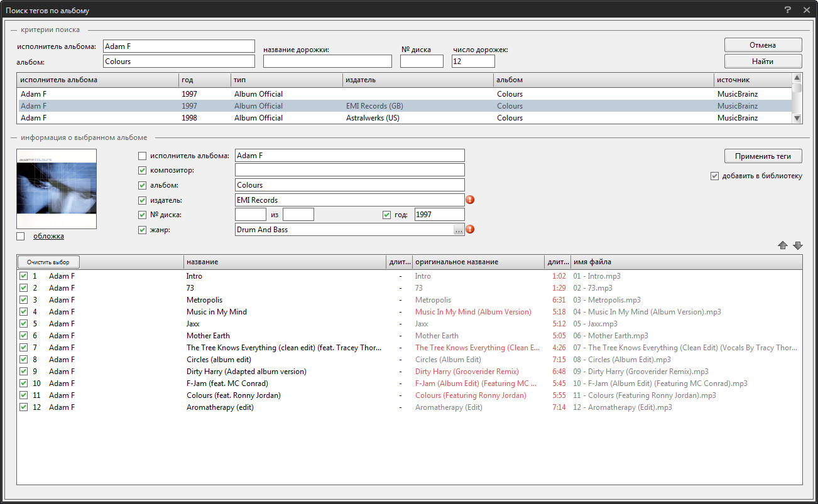Open the обложка link

[x=48, y=236]
